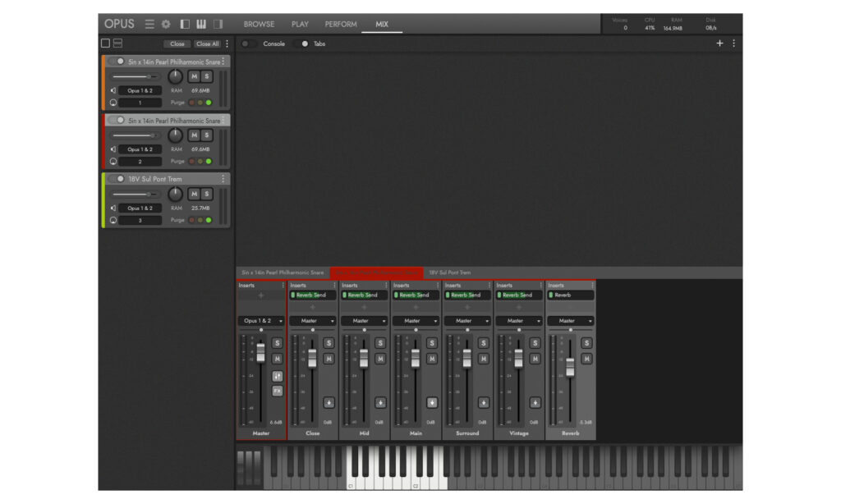The width and height of the screenshot is (841, 504).
Task: Open the FX button on the Master channel
Action: click(278, 391)
